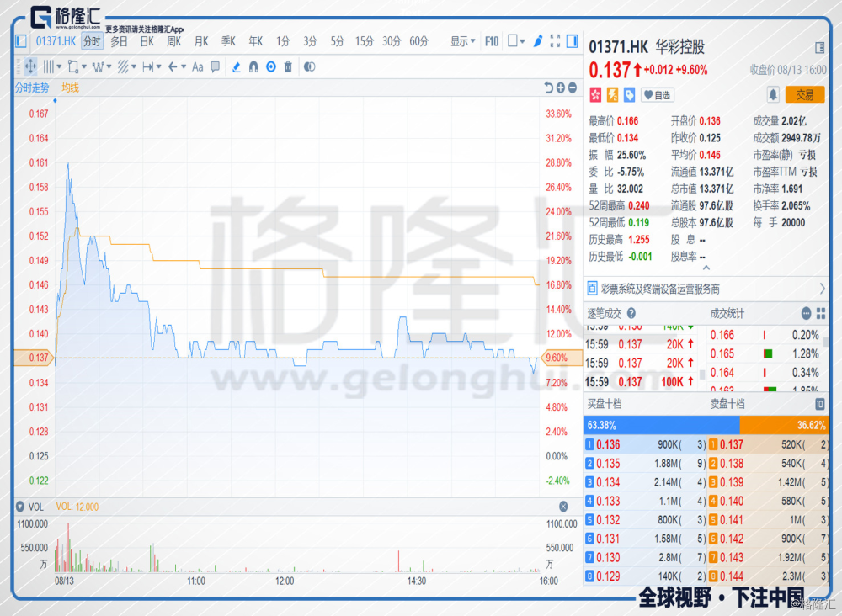The height and width of the screenshot is (616, 842).
Task: Click the orange 交易 trade button
Action: 804,95
